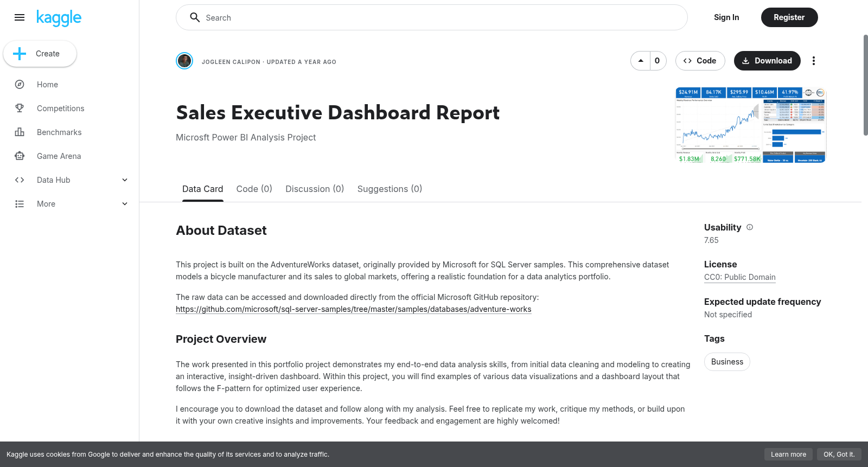The width and height of the screenshot is (868, 467).
Task: Click the Competitions sidebar label
Action: (x=61, y=108)
